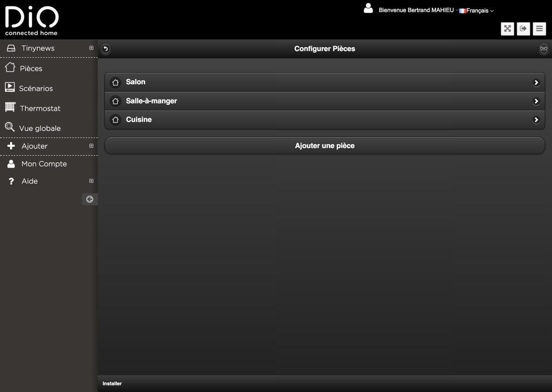Click the logout icon in header

coord(523,29)
